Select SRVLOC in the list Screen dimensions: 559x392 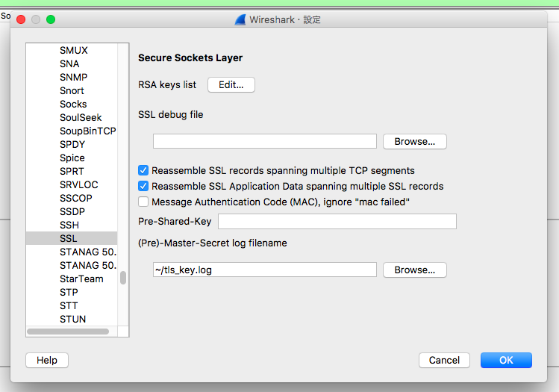coord(79,184)
